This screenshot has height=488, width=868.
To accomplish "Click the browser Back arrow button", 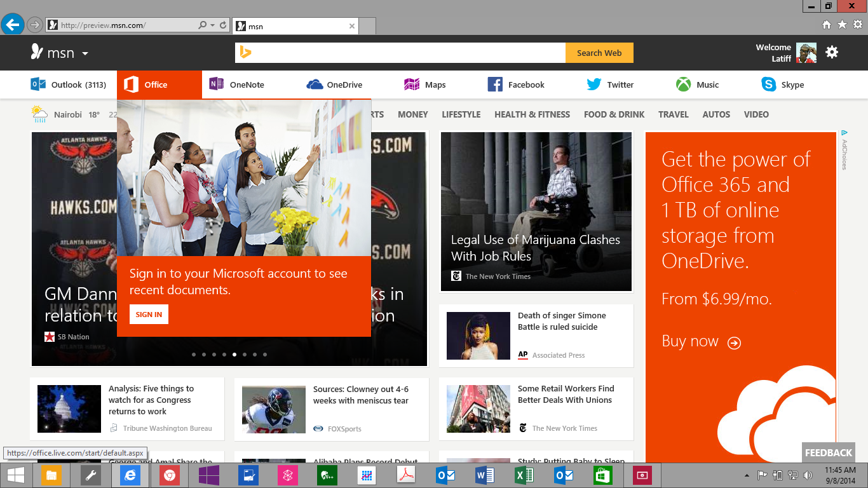I will pyautogui.click(x=12, y=25).
